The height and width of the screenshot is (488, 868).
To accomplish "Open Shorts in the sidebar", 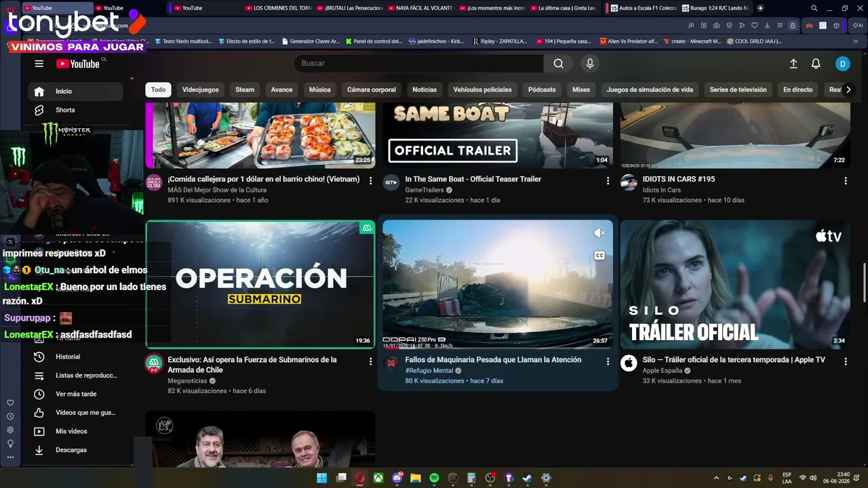I will pos(76,110).
